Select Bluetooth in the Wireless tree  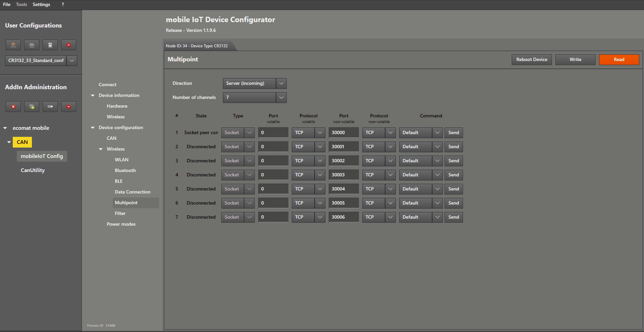tap(125, 170)
